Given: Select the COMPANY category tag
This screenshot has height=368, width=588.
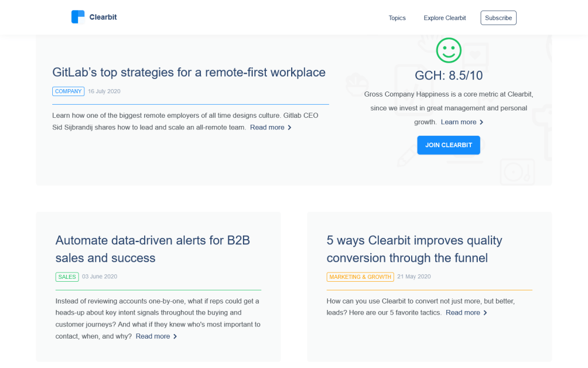Looking at the screenshot, I should (68, 91).
